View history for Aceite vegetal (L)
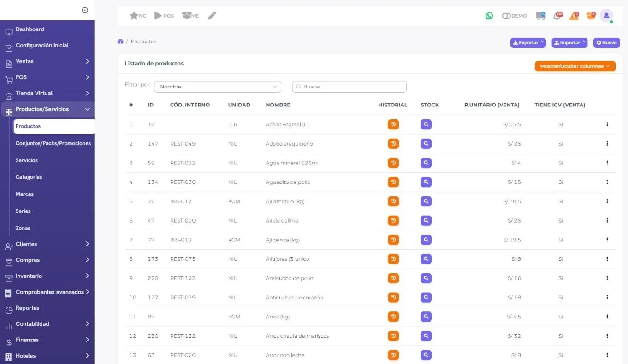This screenshot has width=628, height=364. pyautogui.click(x=393, y=124)
